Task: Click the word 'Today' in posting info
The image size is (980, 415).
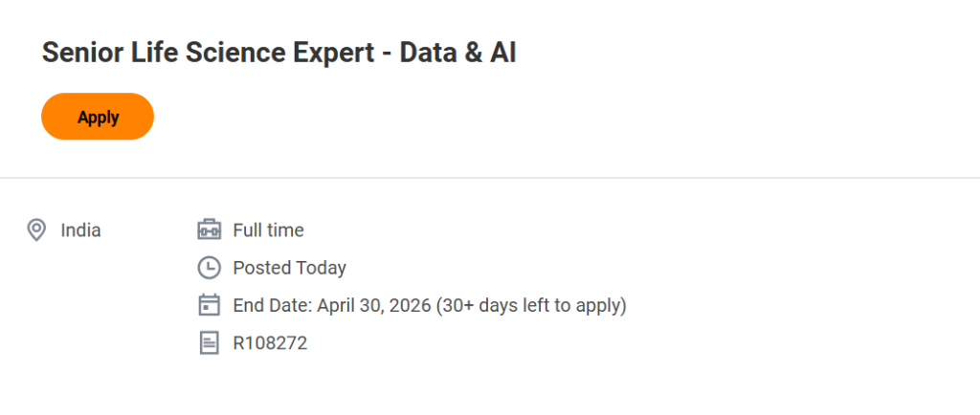Action: point(322,268)
